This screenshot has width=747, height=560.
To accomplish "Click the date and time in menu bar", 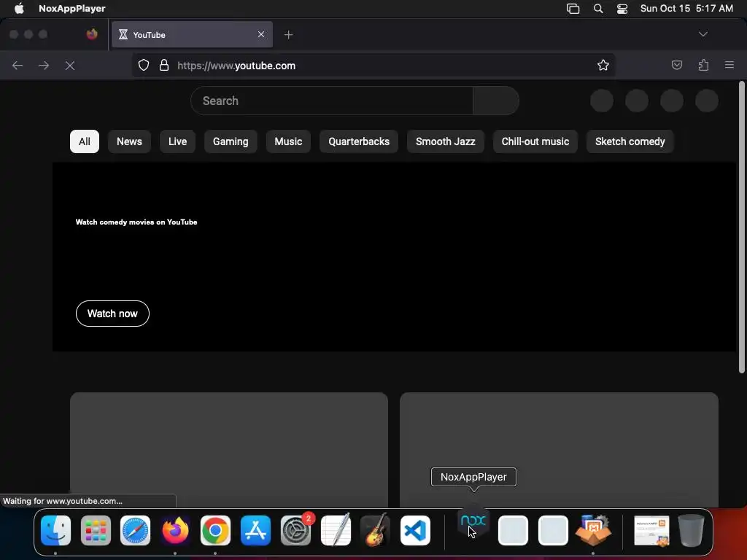I will point(686,8).
